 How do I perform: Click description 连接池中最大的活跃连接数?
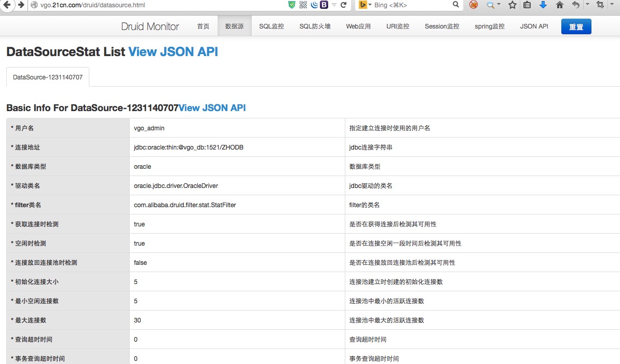point(386,320)
